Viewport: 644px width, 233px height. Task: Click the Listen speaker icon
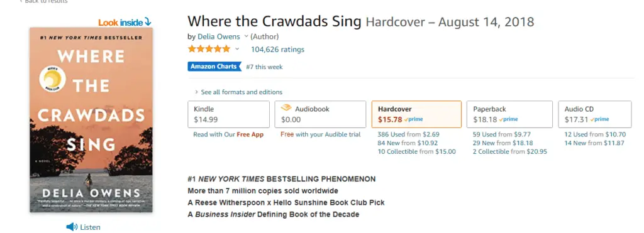tap(72, 227)
